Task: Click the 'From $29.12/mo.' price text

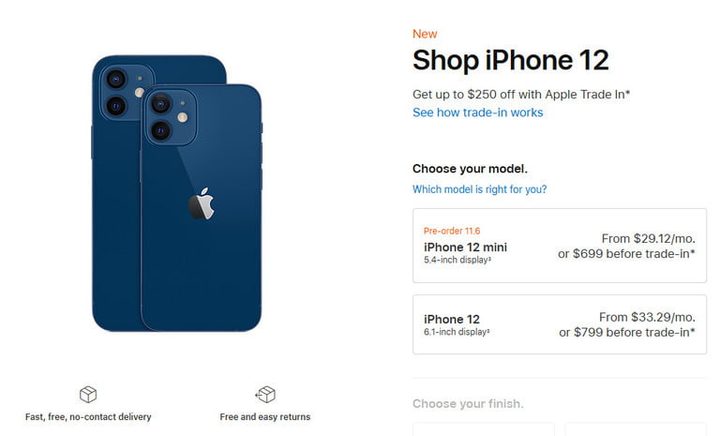Action: tap(648, 239)
